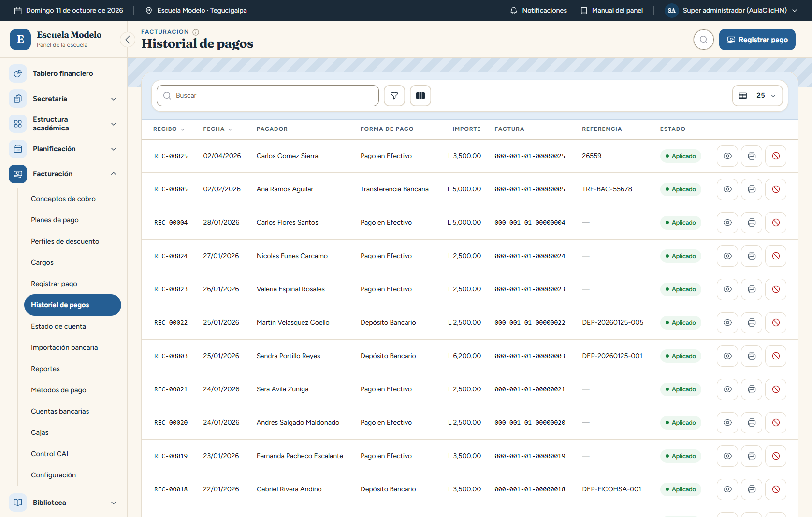Print receipt REC-00025

point(752,156)
